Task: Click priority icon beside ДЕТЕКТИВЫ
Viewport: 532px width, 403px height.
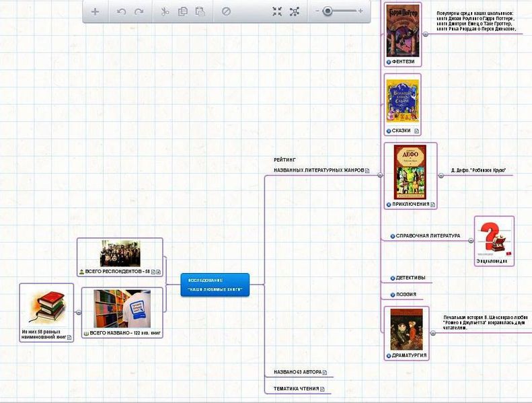Action: 393,278
